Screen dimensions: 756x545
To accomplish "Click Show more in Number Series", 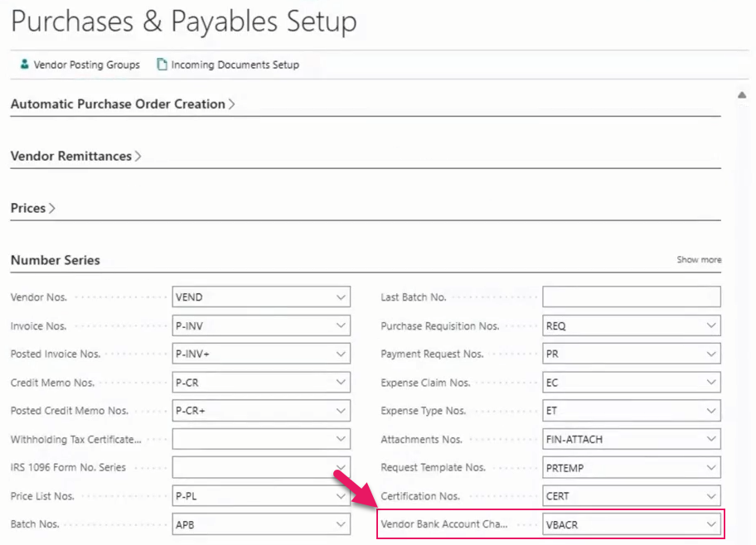I will coord(699,260).
